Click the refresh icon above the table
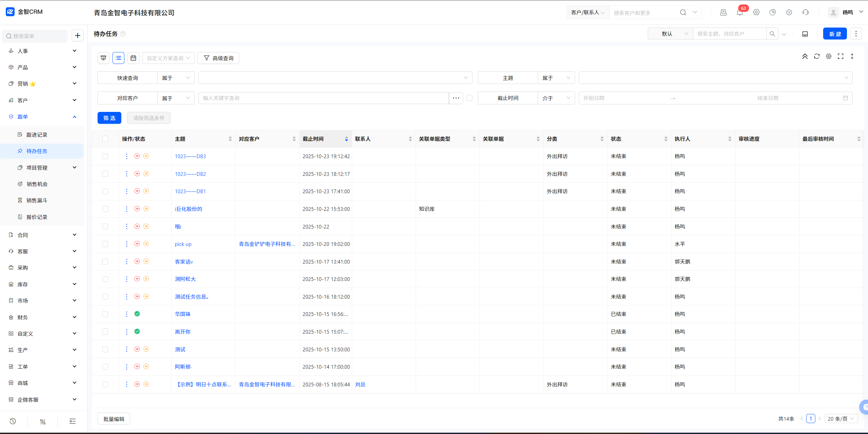The image size is (868, 434). click(817, 56)
